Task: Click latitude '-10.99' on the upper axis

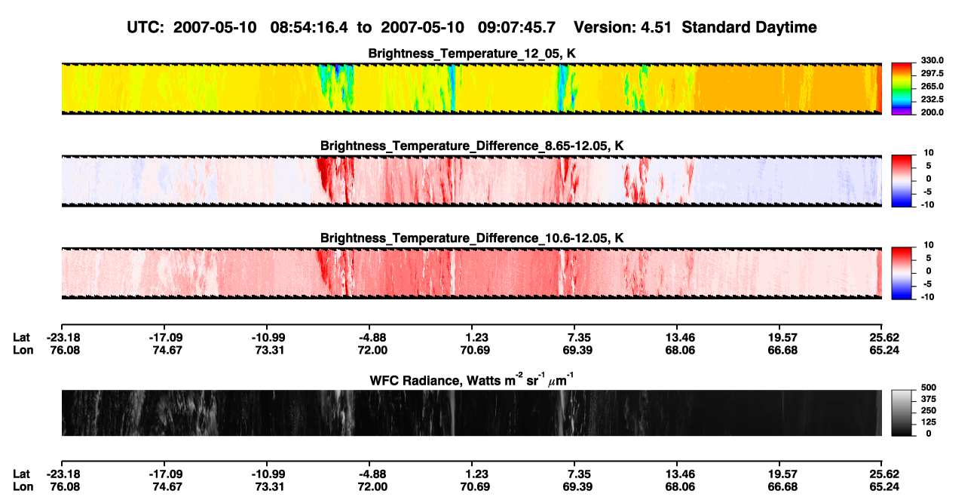Action: (x=267, y=337)
